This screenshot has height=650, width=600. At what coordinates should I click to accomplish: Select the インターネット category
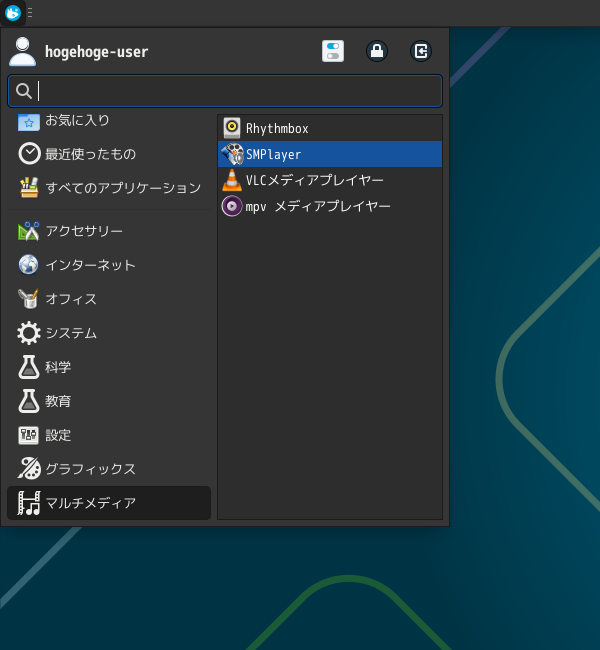tap(109, 265)
